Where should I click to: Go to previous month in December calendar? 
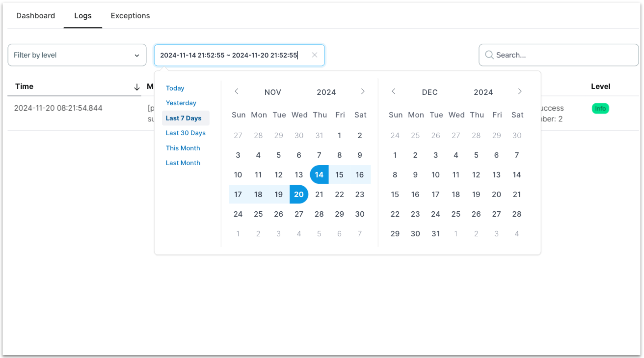[394, 91]
